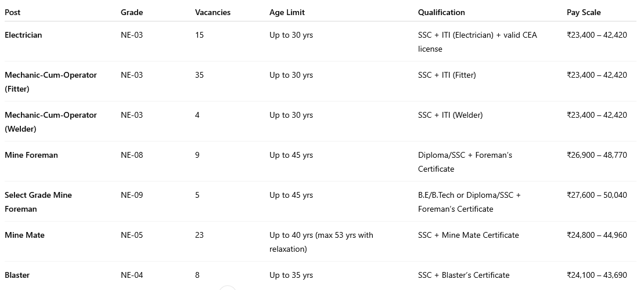Select the vacancies value 35

(199, 75)
